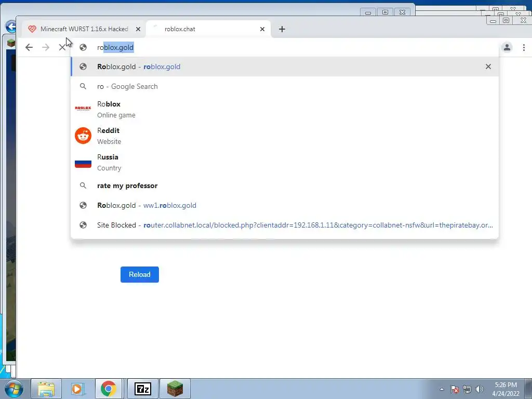Open the Windows Start menu
532x399 pixels.
point(14,389)
